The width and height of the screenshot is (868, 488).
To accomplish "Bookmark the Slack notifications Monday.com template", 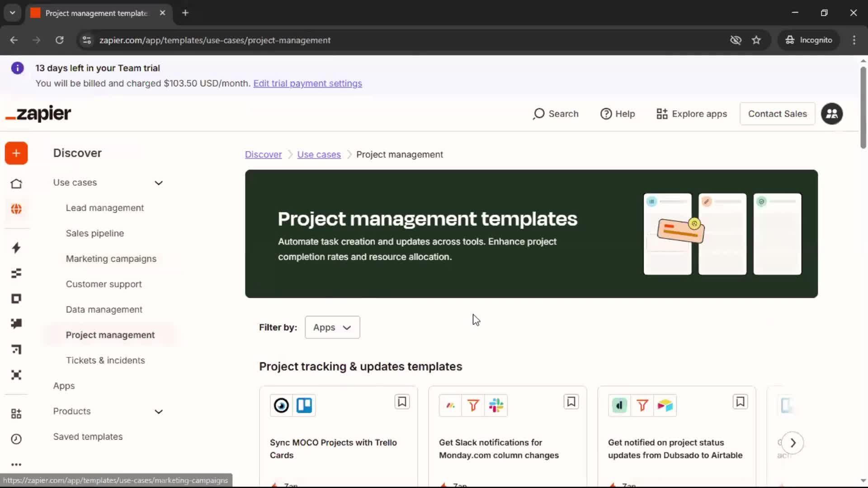I will (x=571, y=402).
